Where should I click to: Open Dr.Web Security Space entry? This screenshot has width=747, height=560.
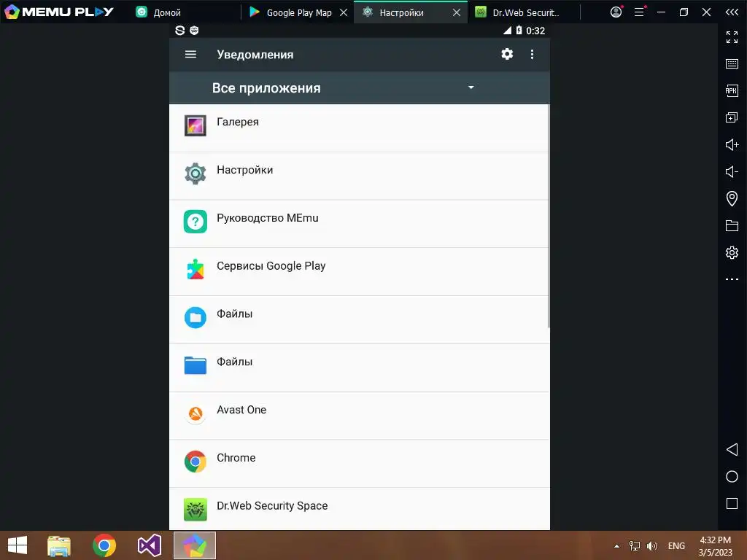click(359, 509)
